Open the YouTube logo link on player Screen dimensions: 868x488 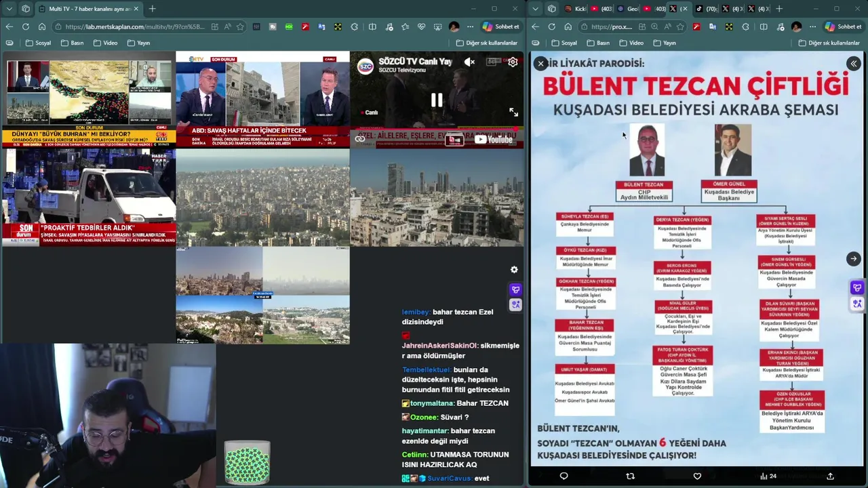pyautogui.click(x=493, y=140)
